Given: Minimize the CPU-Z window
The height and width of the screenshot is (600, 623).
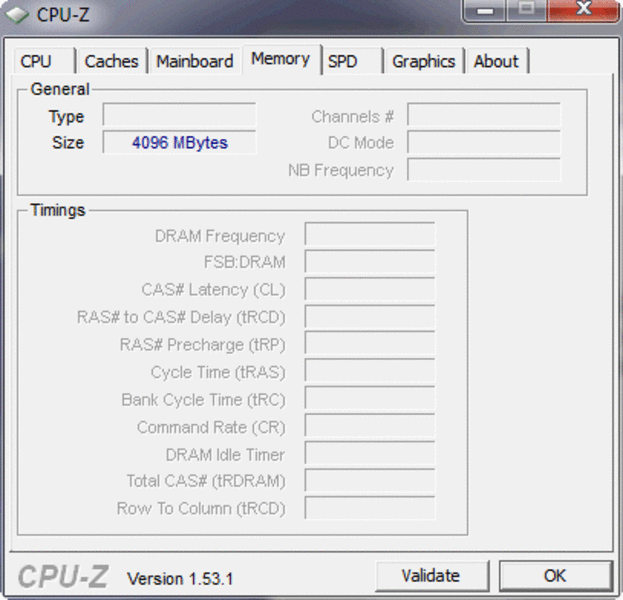Looking at the screenshot, I should coord(485,10).
